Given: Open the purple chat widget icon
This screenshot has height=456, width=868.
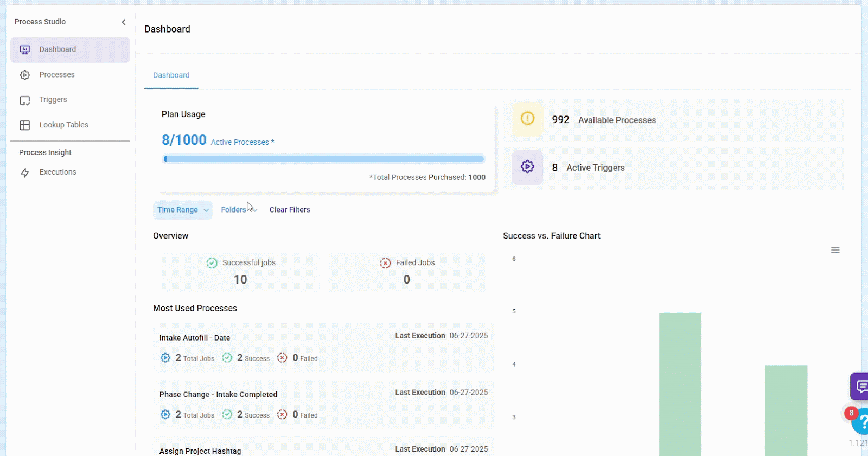Looking at the screenshot, I should 860,386.
